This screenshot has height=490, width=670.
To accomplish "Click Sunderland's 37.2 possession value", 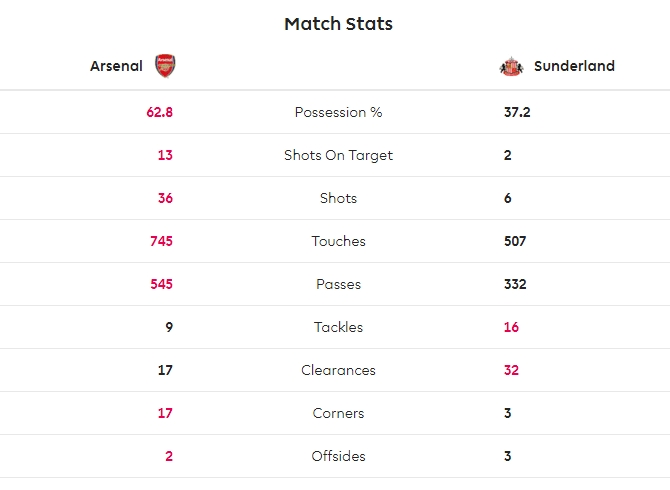I will pos(517,112).
